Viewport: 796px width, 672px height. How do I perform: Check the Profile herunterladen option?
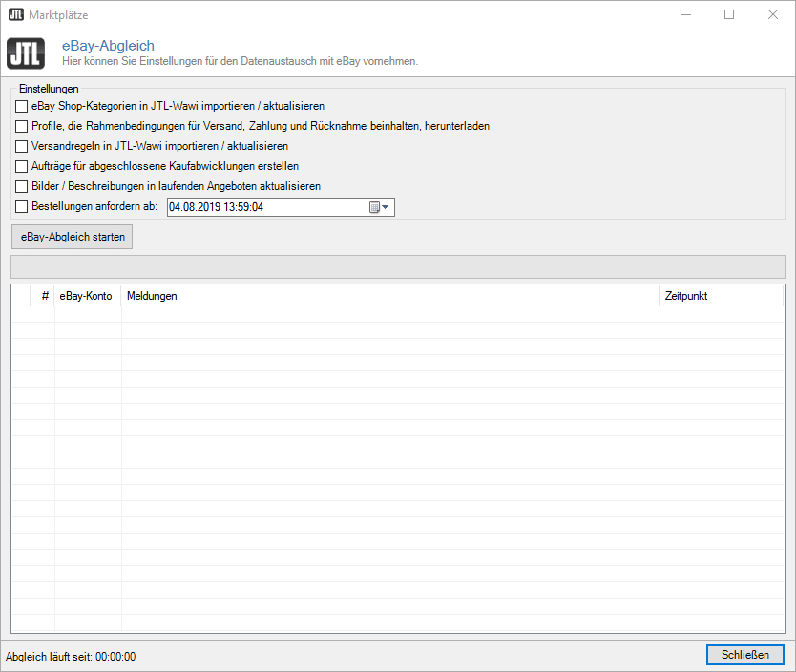(x=21, y=125)
